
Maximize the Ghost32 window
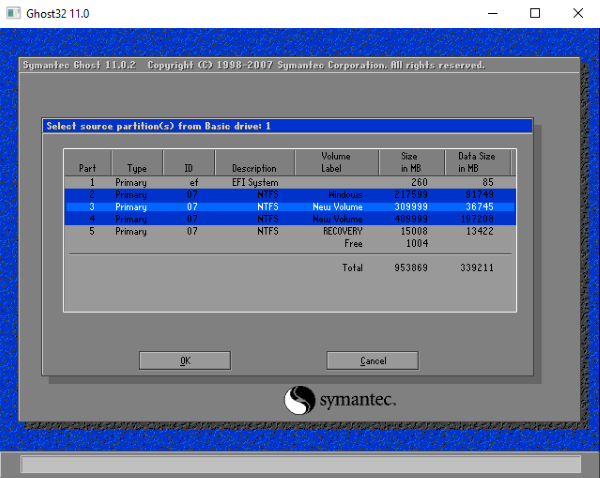tap(535, 13)
